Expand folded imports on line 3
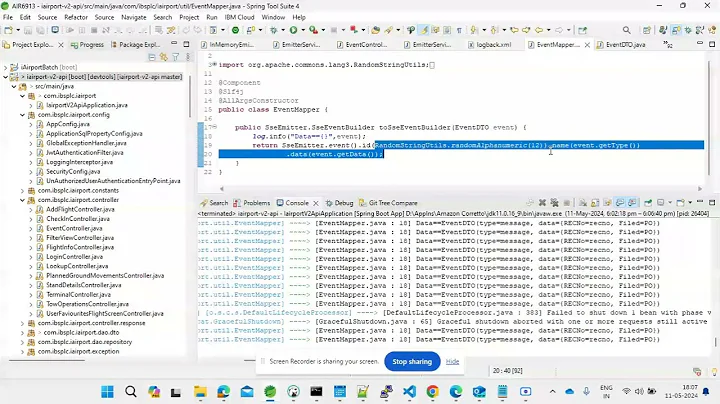Image resolution: width=720 pixels, height=404 pixels. click(214, 65)
